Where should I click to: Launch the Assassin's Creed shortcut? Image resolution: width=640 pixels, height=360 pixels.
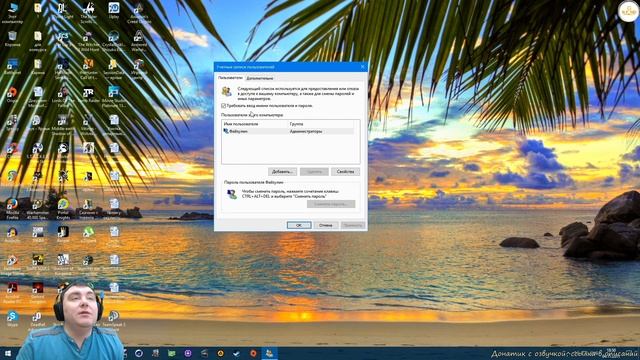coord(139,12)
